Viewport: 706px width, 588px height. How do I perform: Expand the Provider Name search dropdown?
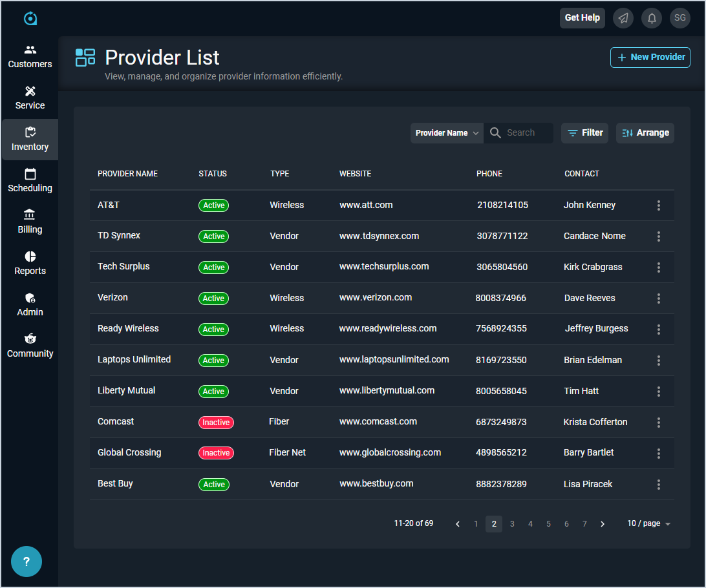point(447,133)
